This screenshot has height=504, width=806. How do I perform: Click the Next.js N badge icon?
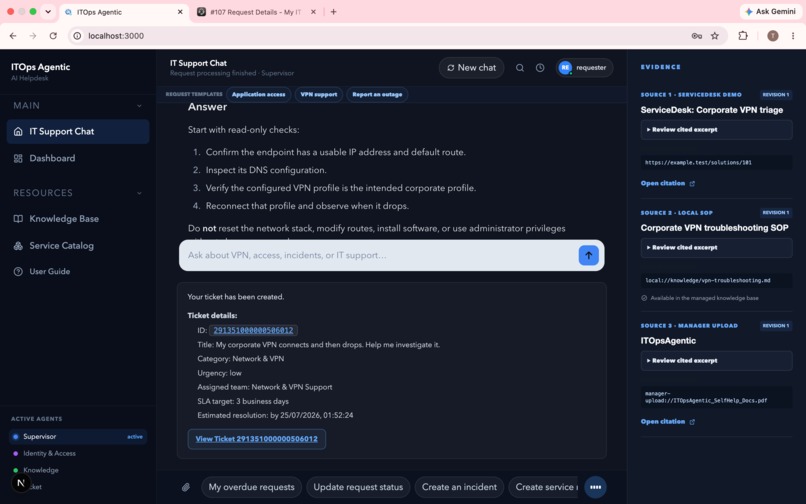click(x=21, y=483)
